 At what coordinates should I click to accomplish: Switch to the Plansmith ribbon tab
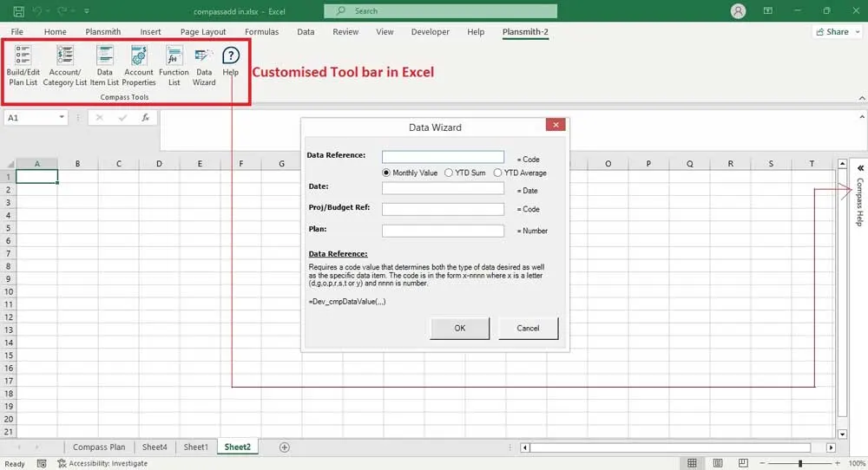coord(103,31)
